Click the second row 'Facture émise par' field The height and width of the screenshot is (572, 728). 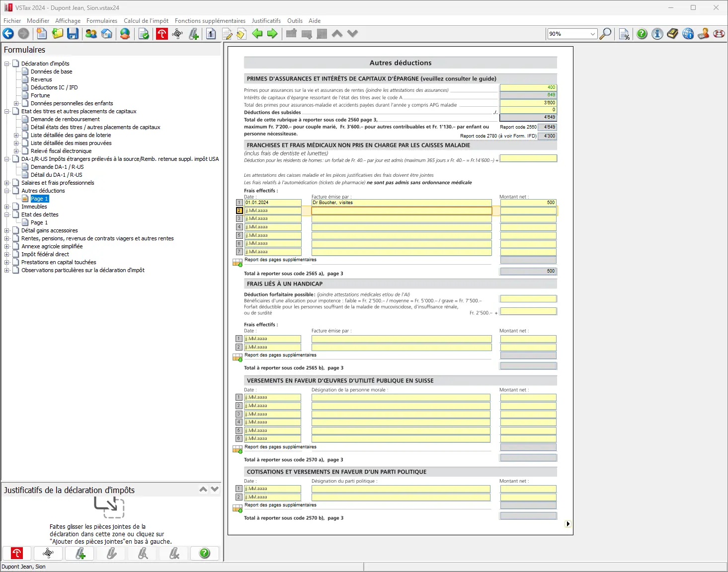[x=401, y=211]
